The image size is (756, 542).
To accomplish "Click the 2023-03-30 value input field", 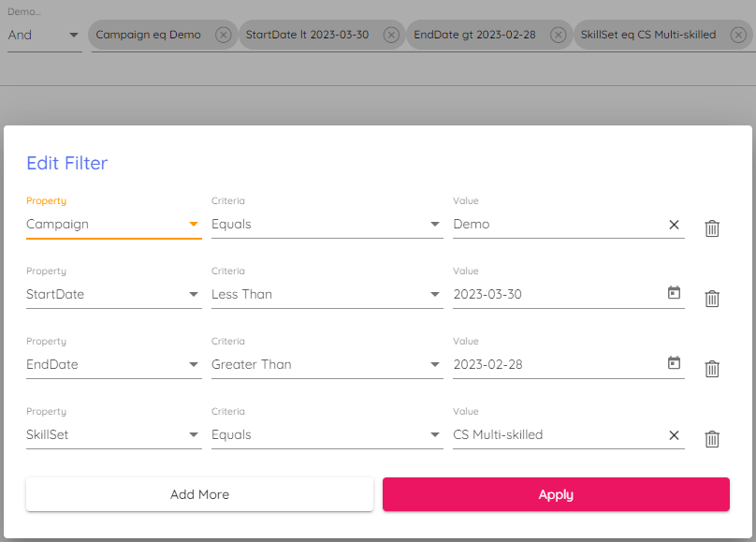I will tap(552, 294).
